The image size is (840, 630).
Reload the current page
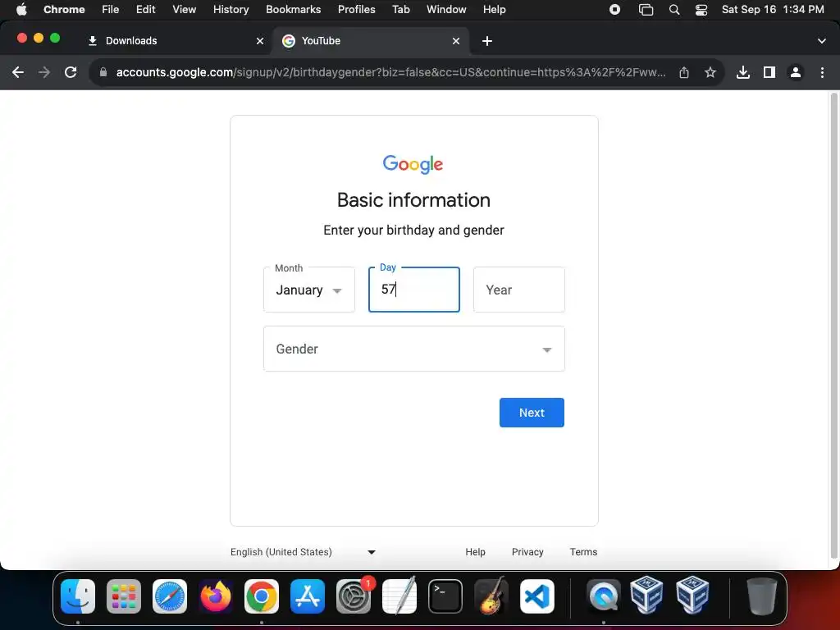pyautogui.click(x=71, y=72)
